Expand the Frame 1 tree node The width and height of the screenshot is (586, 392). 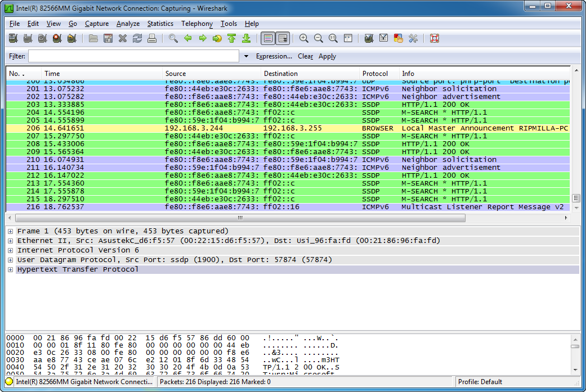coord(11,231)
